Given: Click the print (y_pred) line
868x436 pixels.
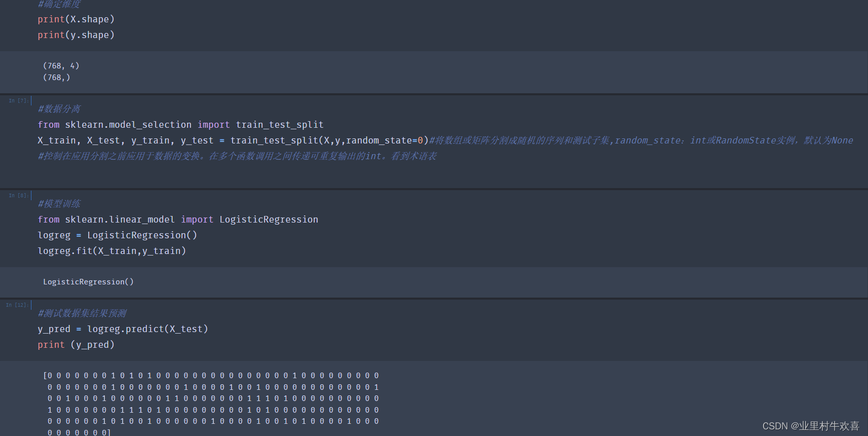Looking at the screenshot, I should 76,345.
